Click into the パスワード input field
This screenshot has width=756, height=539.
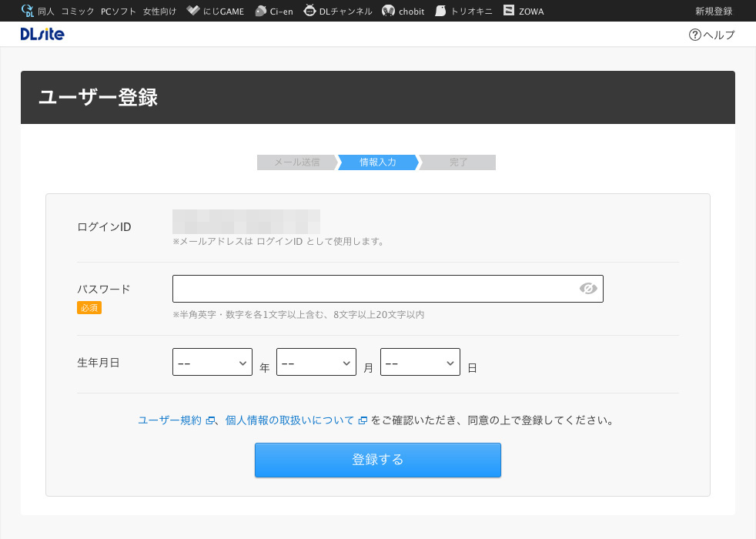tap(373, 289)
